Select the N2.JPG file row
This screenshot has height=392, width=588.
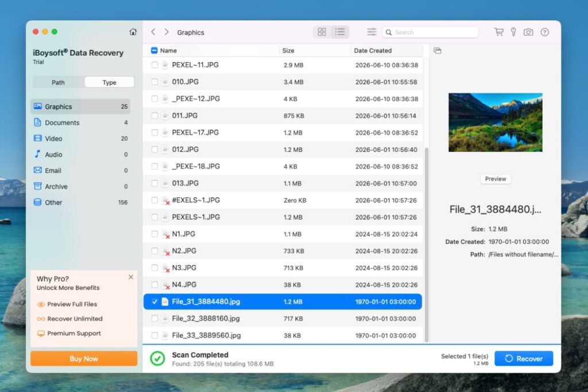(283, 251)
